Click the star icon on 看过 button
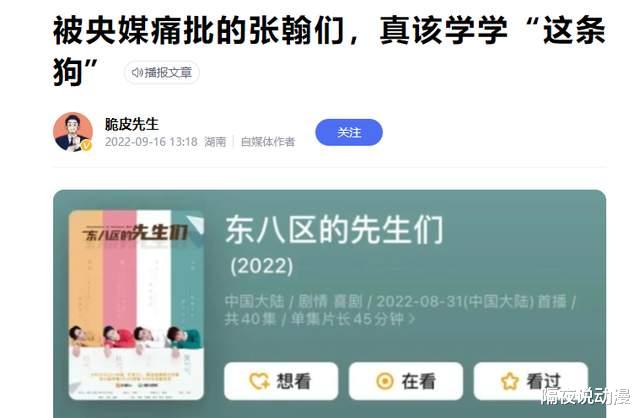 tap(509, 381)
